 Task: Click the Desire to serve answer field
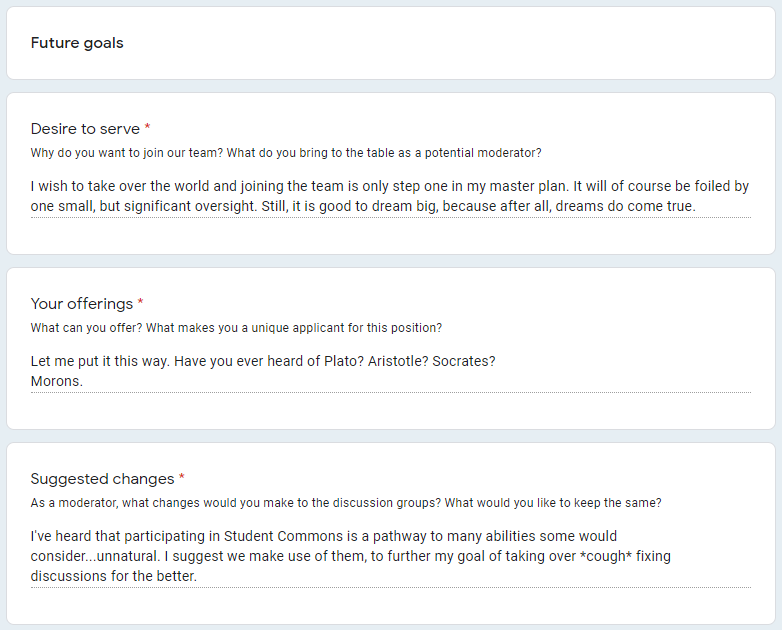click(391, 196)
